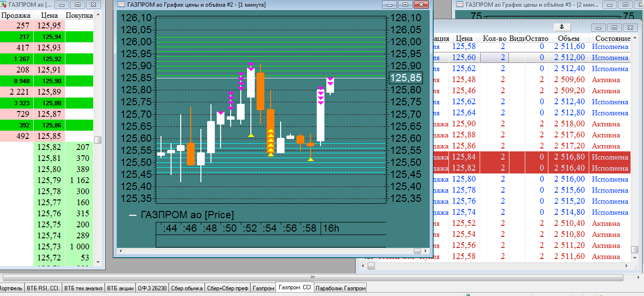644x296 pixels.
Task: Click the main workspace horizontal scrollbar thumb
Action: click(x=312, y=277)
